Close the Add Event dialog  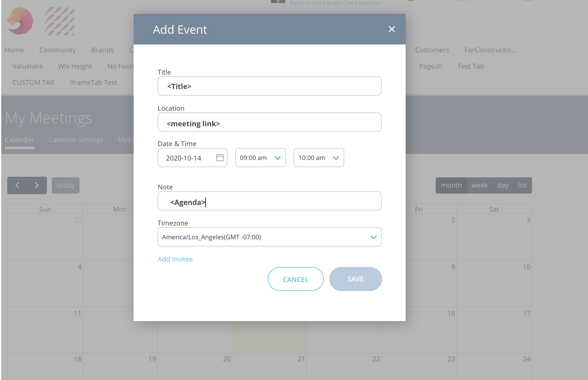click(391, 29)
